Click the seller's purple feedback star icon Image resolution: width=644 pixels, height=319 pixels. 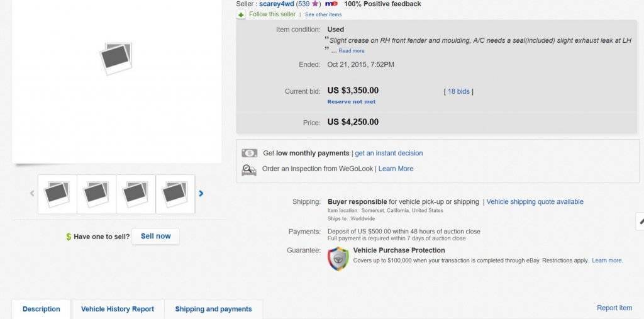point(316,4)
